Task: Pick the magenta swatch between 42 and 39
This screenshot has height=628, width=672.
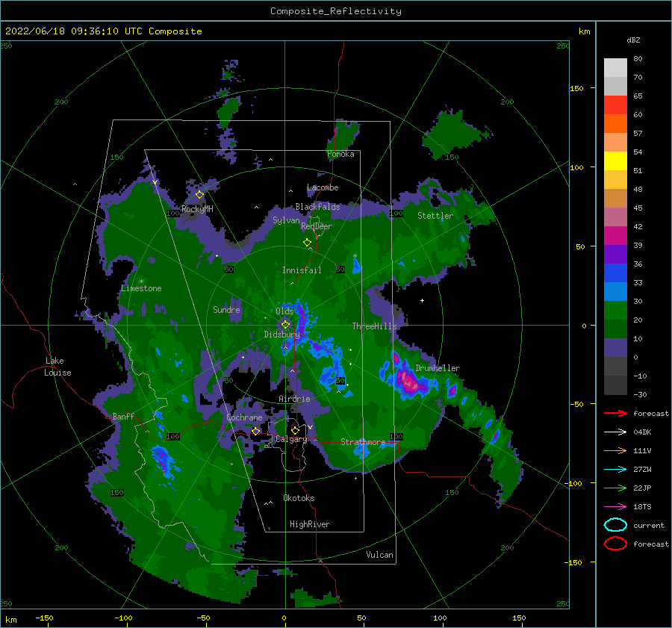Action: pos(615,236)
